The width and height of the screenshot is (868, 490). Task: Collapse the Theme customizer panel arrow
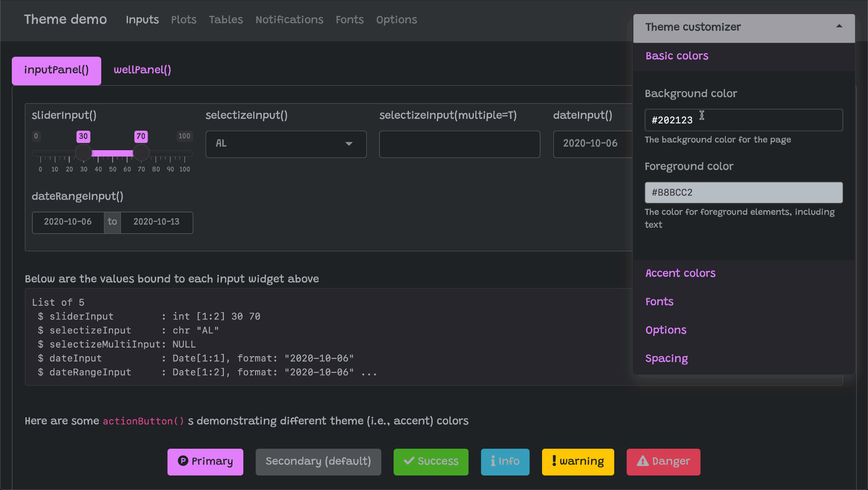[839, 26]
